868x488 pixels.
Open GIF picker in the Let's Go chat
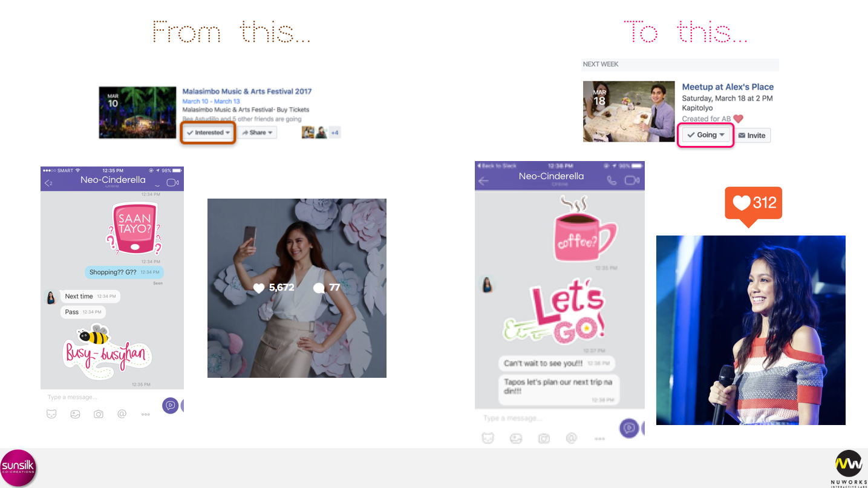pyautogui.click(x=516, y=438)
